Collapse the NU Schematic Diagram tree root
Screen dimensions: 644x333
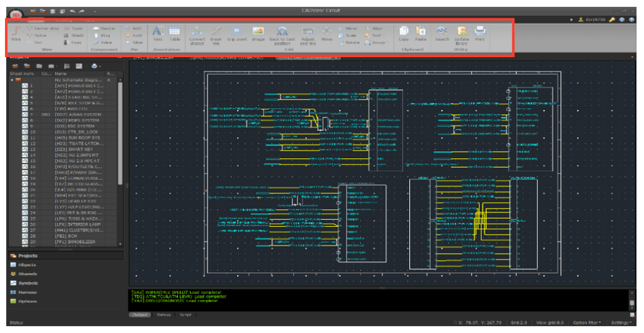12,80
